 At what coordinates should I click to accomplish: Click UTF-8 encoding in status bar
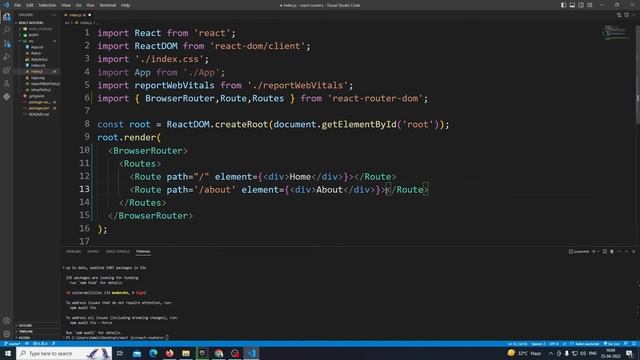(x=553, y=344)
